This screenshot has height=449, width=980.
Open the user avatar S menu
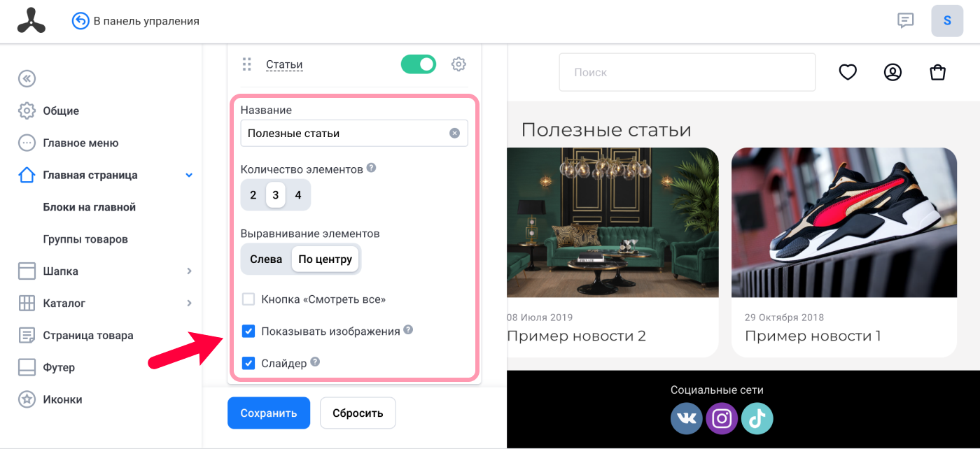947,21
